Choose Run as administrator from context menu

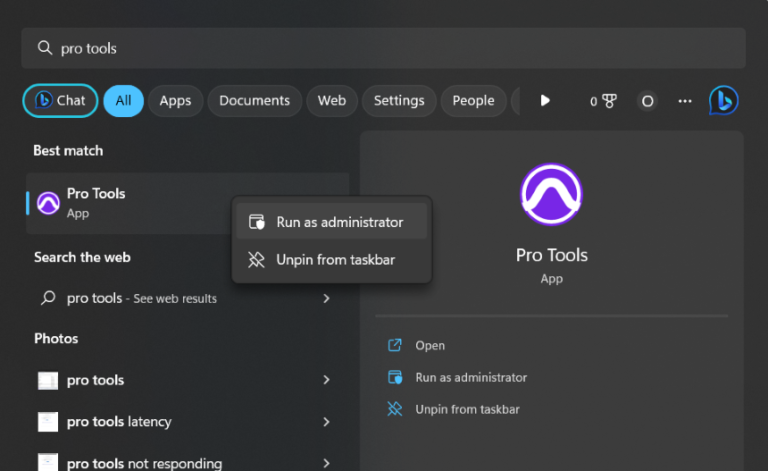332,222
